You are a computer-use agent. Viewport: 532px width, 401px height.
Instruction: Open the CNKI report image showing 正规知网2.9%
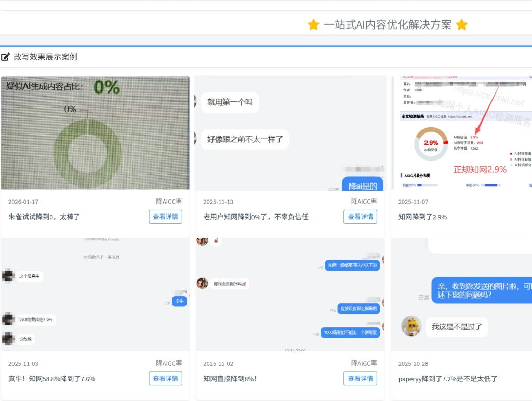point(462,133)
